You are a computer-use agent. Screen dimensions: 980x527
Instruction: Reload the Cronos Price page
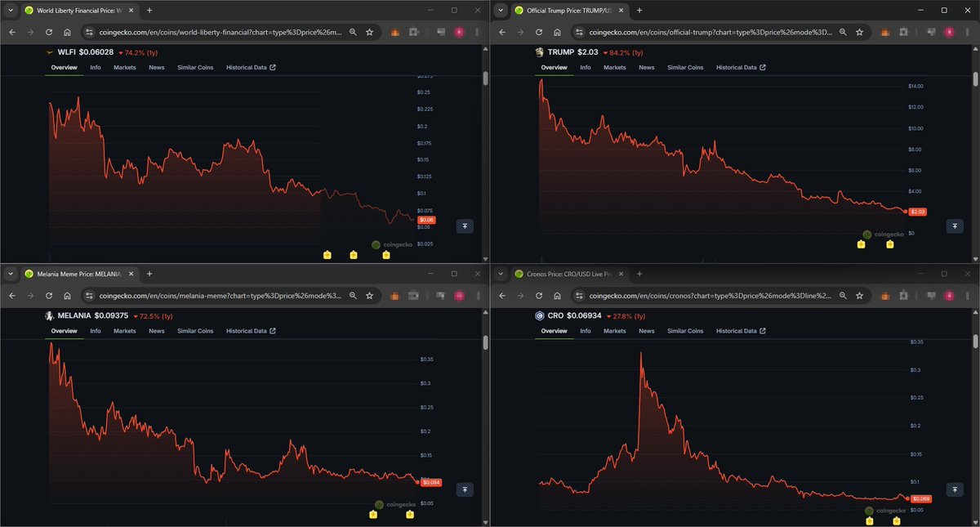coord(539,295)
